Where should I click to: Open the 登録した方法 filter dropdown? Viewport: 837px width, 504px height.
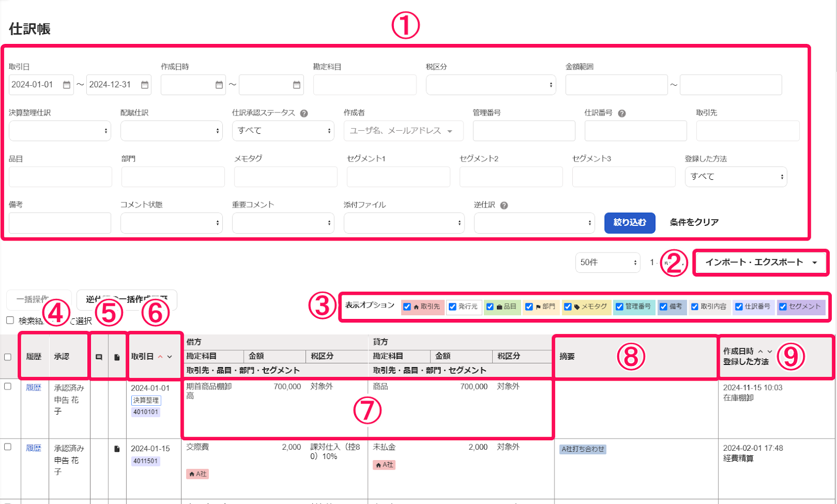point(736,177)
